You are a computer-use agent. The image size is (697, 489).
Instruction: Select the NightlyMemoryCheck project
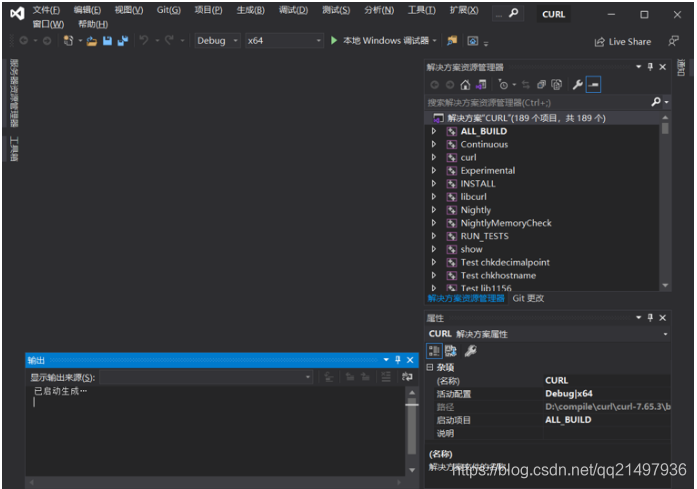[506, 223]
